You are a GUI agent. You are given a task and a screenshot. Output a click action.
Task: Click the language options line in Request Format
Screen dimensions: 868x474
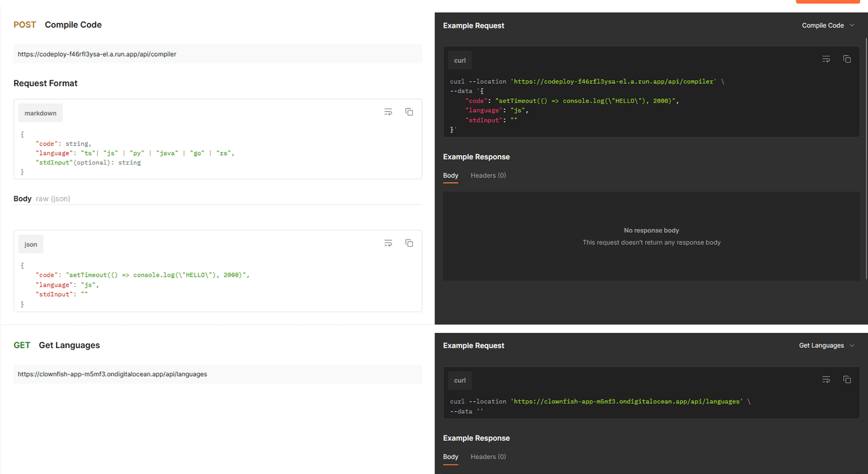[135, 153]
